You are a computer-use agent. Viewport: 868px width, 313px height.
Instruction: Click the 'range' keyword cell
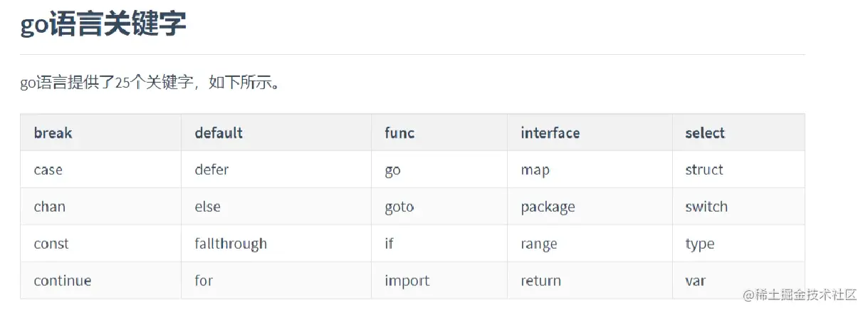pos(538,244)
